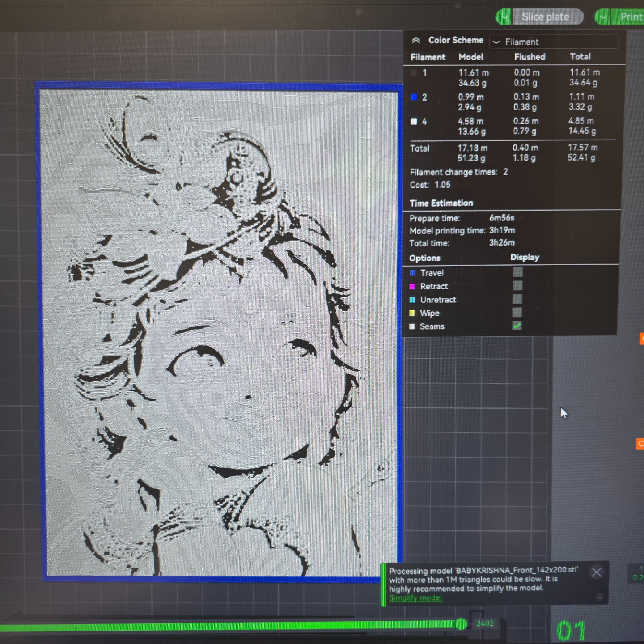644x644 pixels.
Task: Enable the Wipe display checkbox
Action: (x=517, y=312)
